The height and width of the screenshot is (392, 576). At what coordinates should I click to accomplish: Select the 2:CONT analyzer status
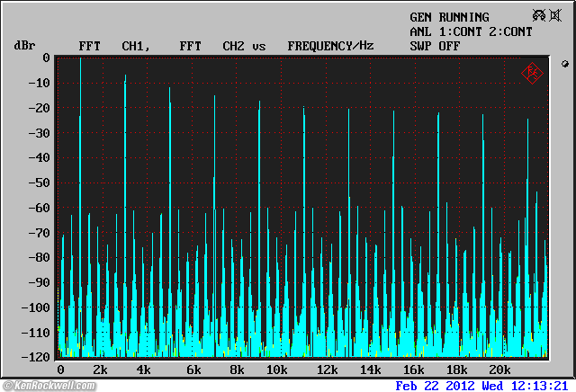(504, 31)
